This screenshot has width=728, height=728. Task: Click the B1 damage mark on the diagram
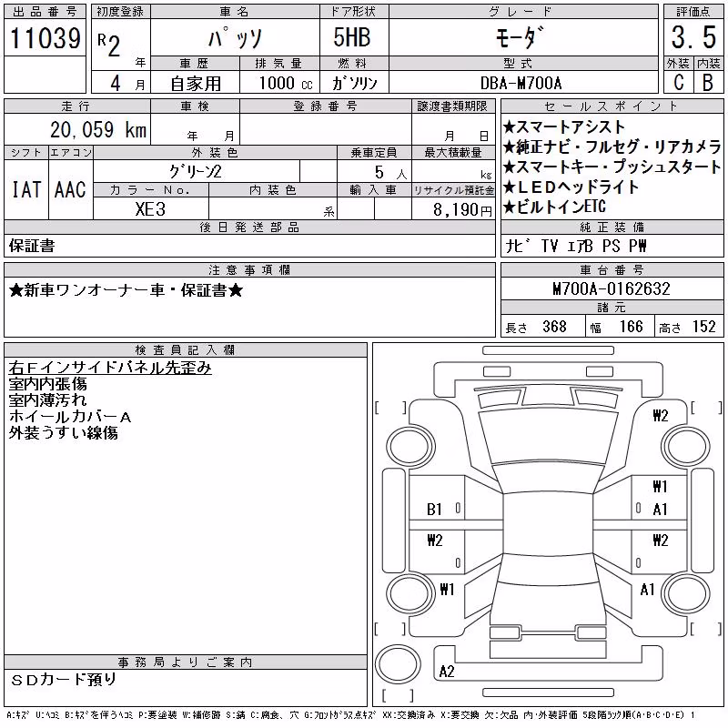[434, 510]
